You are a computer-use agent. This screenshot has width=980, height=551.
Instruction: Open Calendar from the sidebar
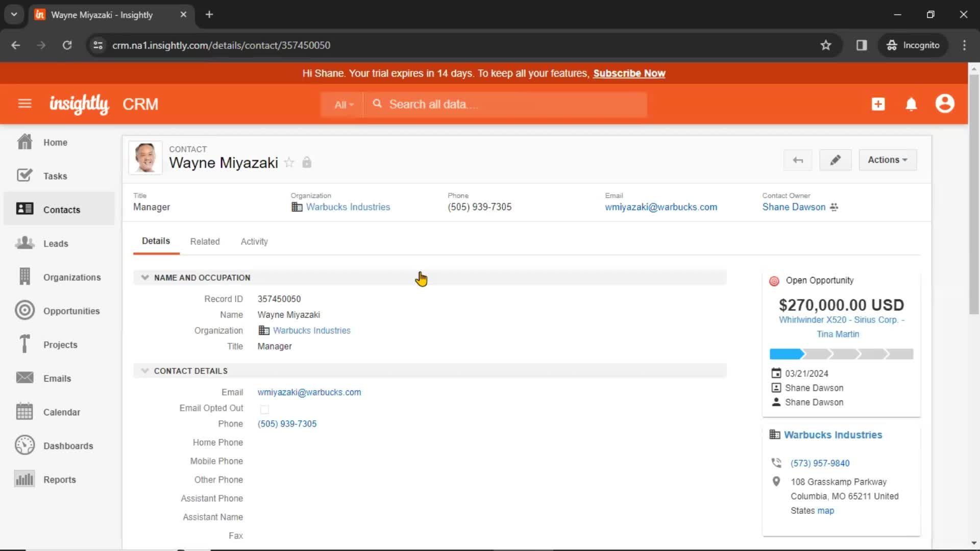click(x=59, y=412)
